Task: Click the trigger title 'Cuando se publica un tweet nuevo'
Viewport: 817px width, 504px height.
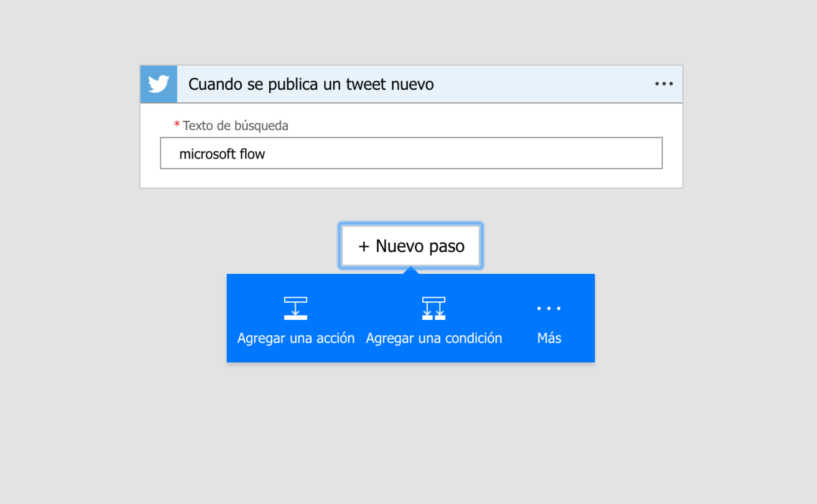Action: 311,84
